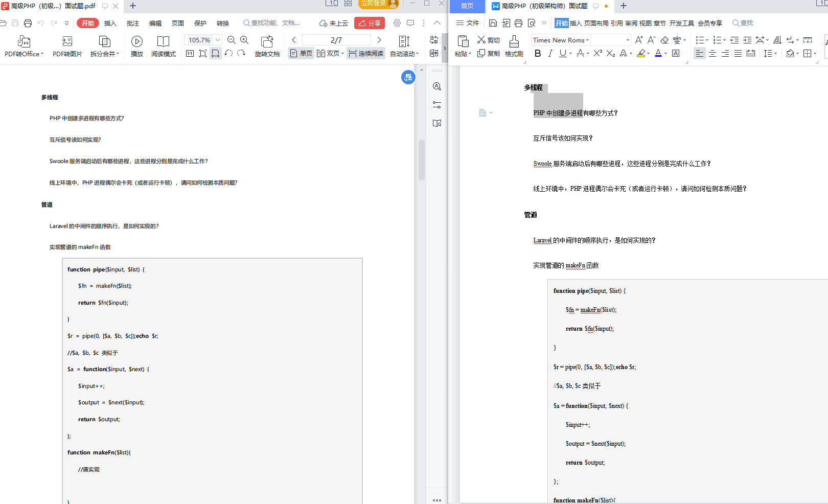This screenshot has width=828, height=504.
Task: Clear formatting with eraser icon
Action: tap(664, 40)
